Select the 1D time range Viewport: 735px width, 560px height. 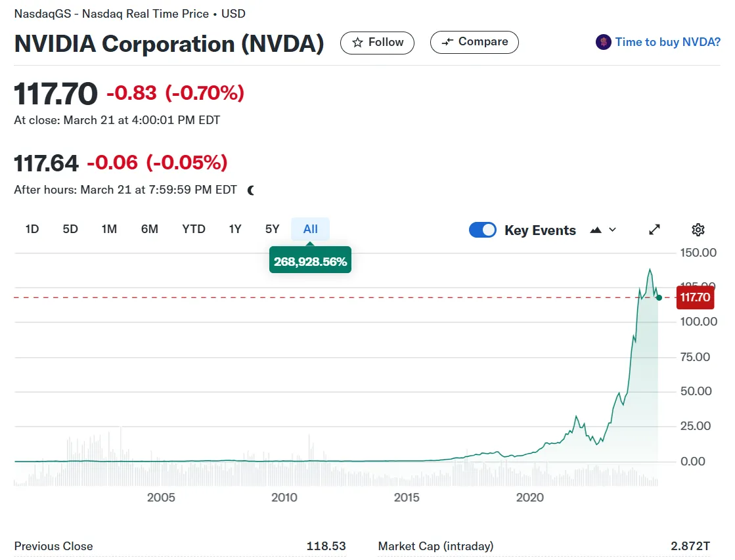32,229
